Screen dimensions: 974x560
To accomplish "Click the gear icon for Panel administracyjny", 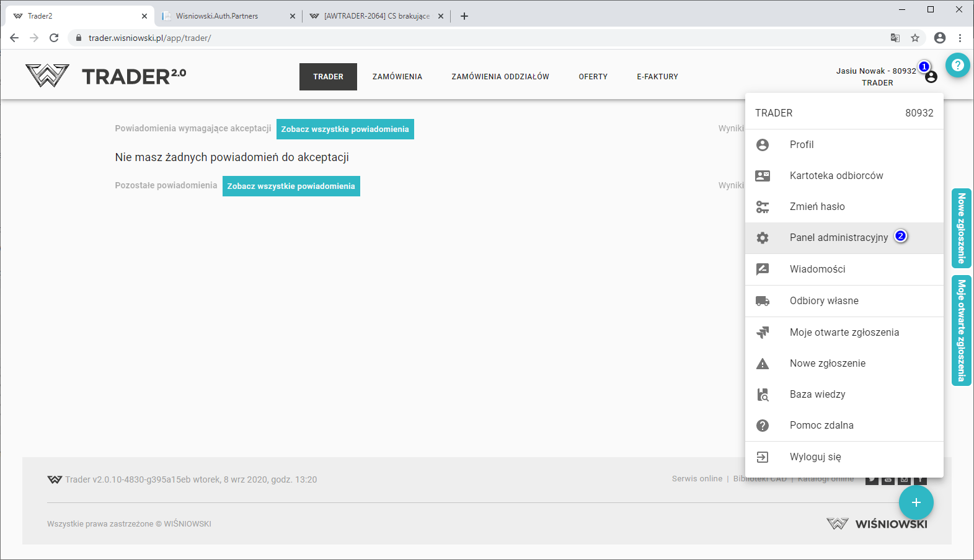I will coord(763,238).
